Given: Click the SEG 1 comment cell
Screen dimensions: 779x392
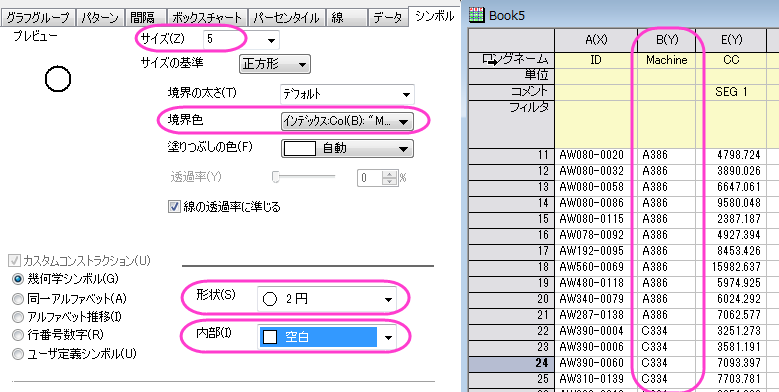Looking at the screenshot, I should (731, 91).
